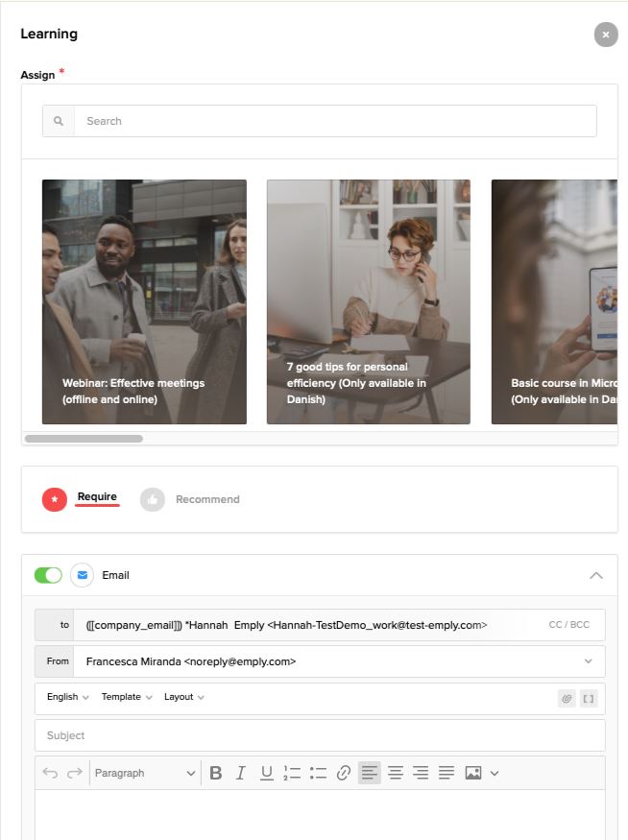Toggle underline formatting in the toolbar

[x=267, y=773]
